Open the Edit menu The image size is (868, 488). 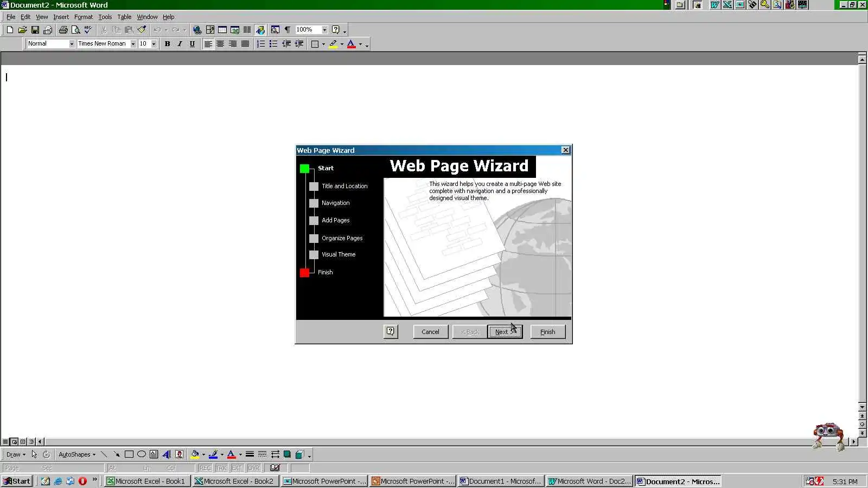(x=25, y=17)
